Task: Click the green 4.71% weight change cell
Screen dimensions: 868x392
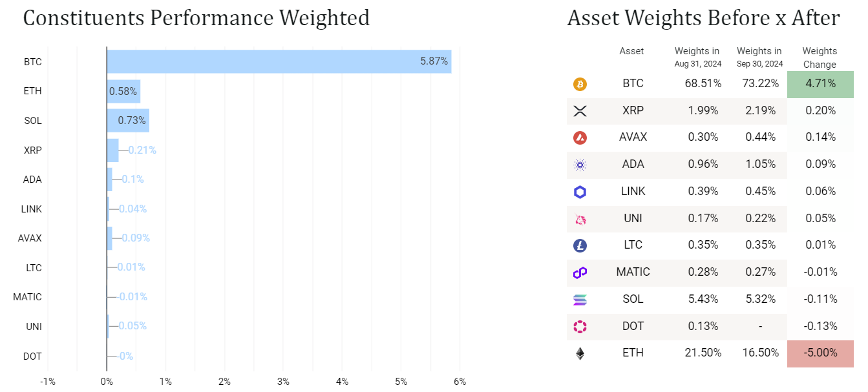Action: 820,84
